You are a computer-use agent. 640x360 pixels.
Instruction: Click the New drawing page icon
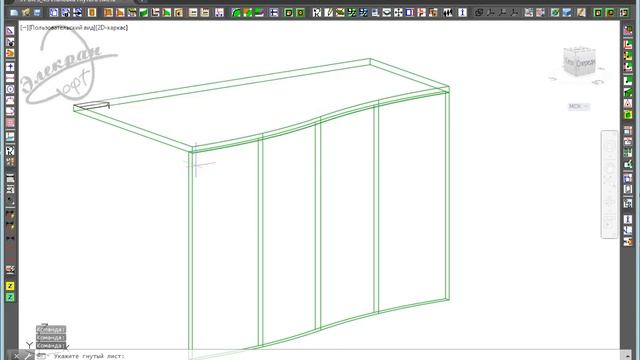pyautogui.click(x=14, y=13)
